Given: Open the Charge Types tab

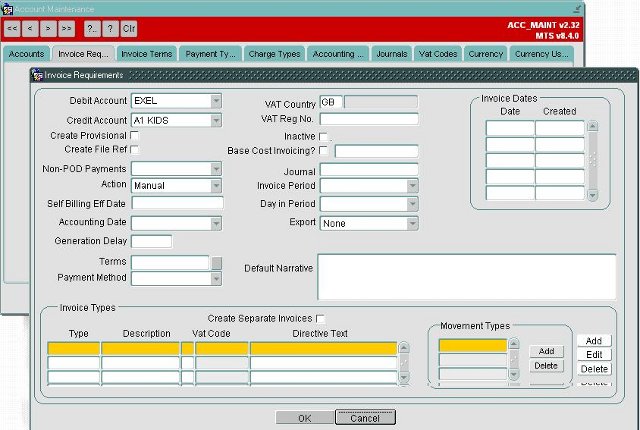Looking at the screenshot, I should coord(274,54).
